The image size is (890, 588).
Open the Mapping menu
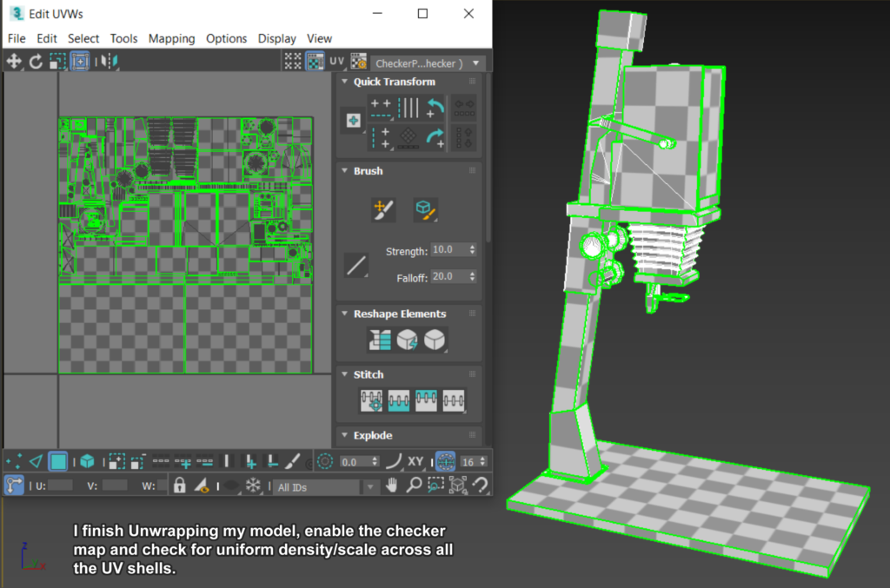[171, 38]
